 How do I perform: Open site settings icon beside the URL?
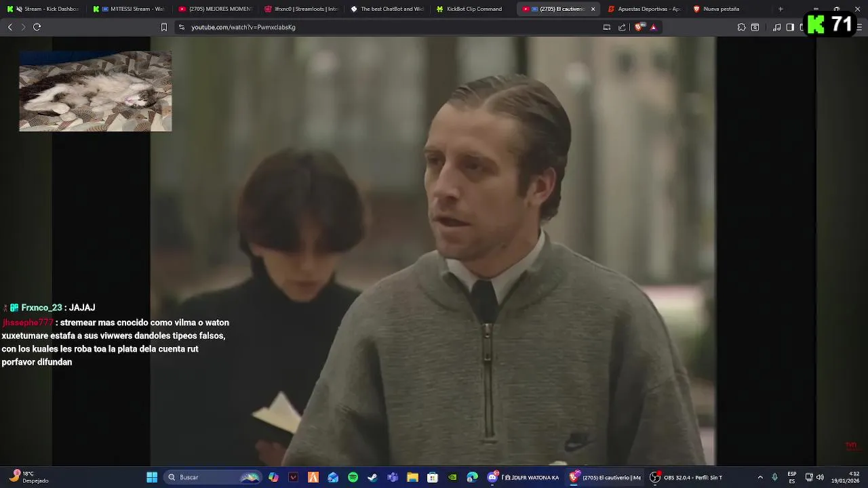[x=181, y=27]
